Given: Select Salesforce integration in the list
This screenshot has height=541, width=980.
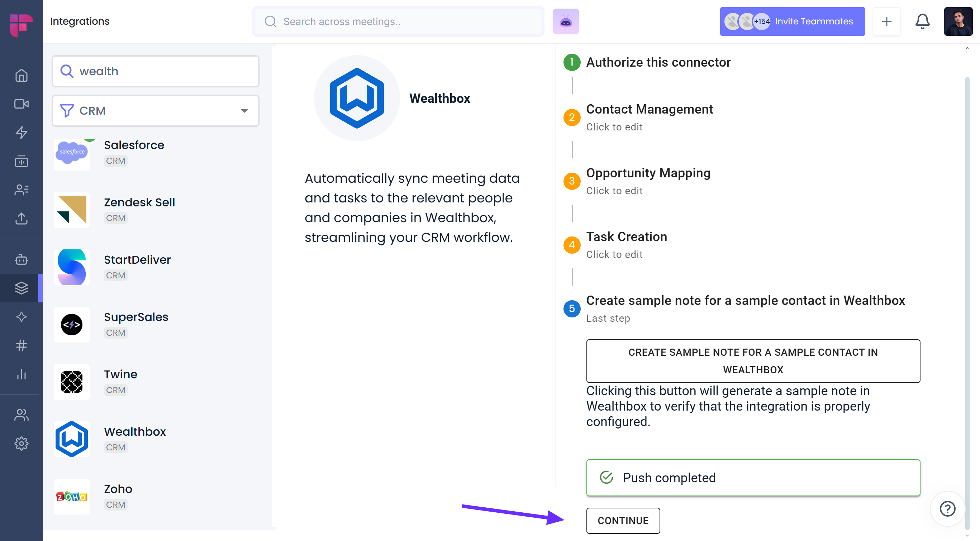Looking at the screenshot, I should coord(134,145).
